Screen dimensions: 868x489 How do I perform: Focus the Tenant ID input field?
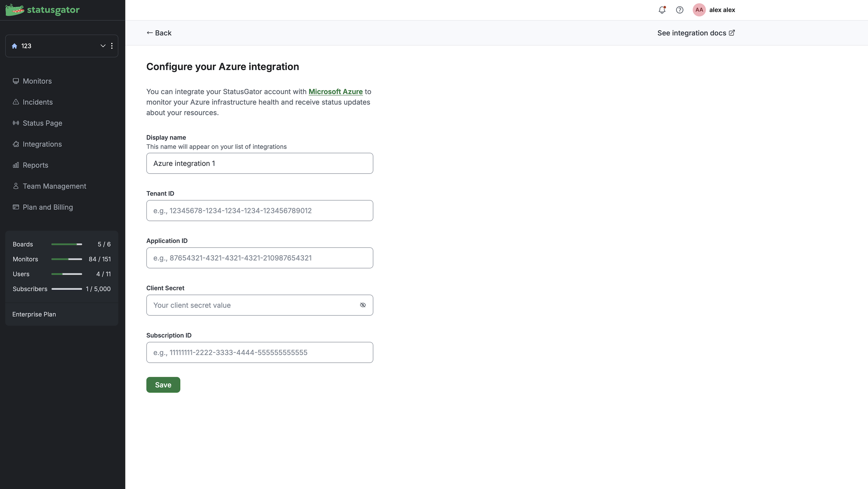(x=259, y=211)
